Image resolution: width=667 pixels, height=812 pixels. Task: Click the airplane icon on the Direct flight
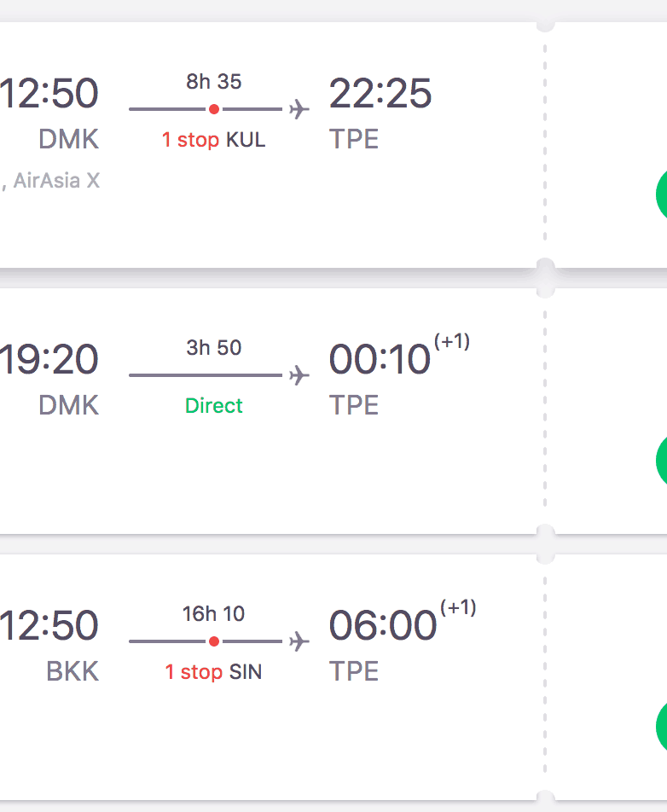coord(299,375)
